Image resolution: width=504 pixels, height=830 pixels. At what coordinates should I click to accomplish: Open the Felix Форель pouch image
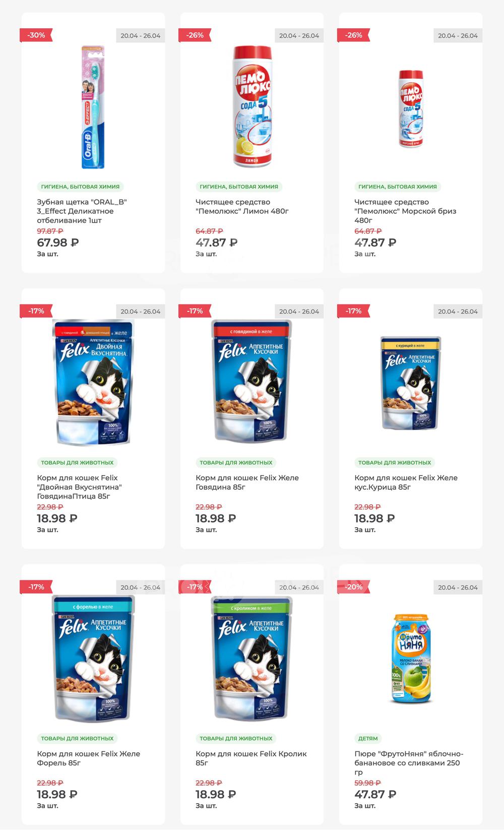point(93,659)
